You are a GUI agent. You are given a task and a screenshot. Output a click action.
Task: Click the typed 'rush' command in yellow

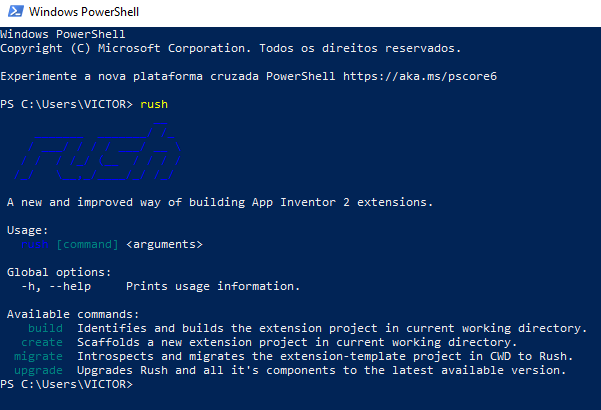click(154, 104)
